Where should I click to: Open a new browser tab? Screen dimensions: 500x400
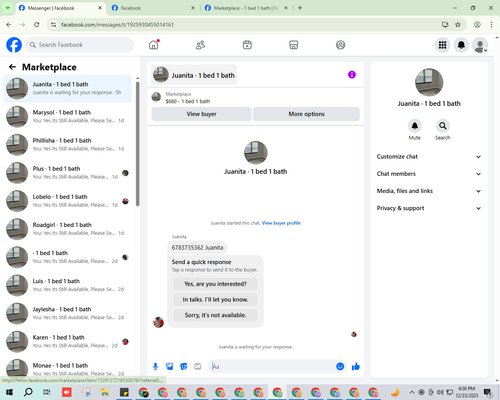300,8
